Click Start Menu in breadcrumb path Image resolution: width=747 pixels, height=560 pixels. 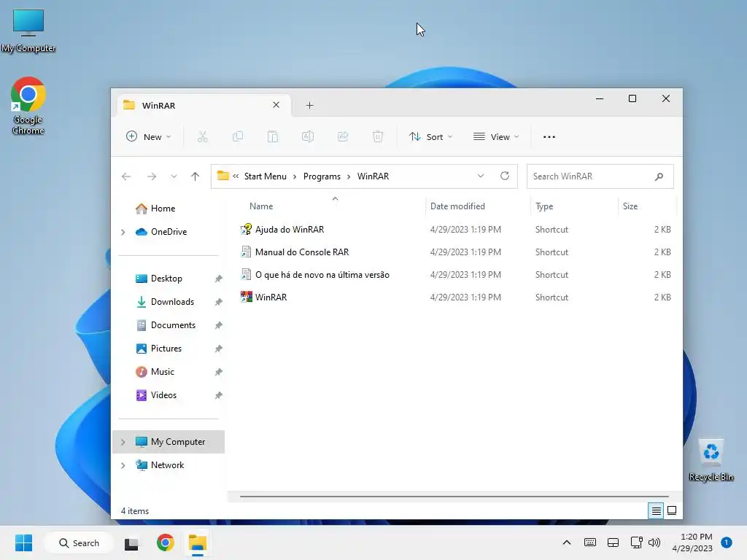(x=266, y=176)
